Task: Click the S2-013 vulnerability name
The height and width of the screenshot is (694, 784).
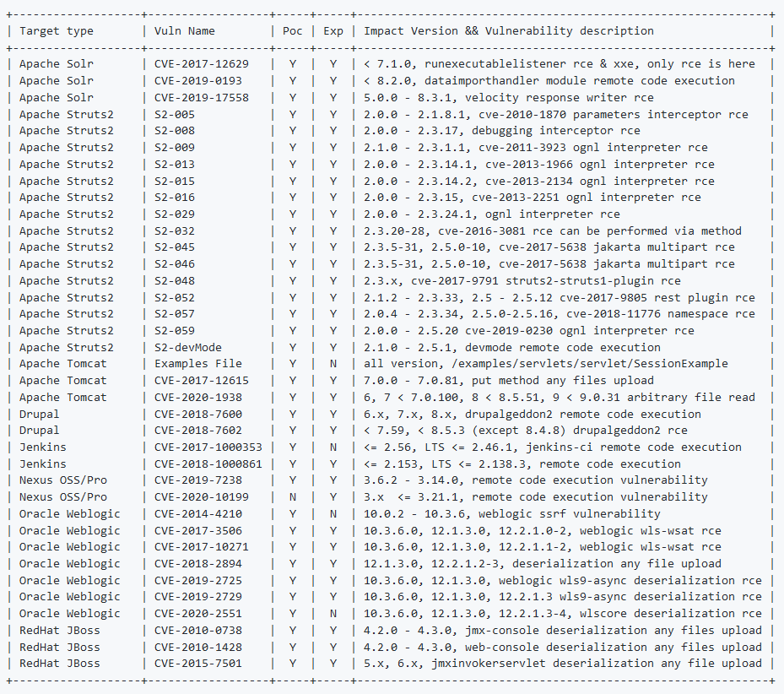Action: tap(175, 165)
